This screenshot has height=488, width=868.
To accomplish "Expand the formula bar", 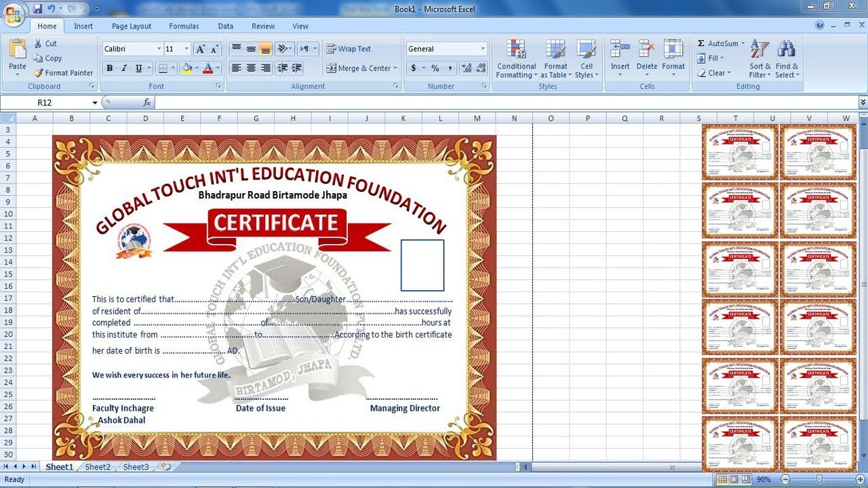I will pyautogui.click(x=863, y=102).
